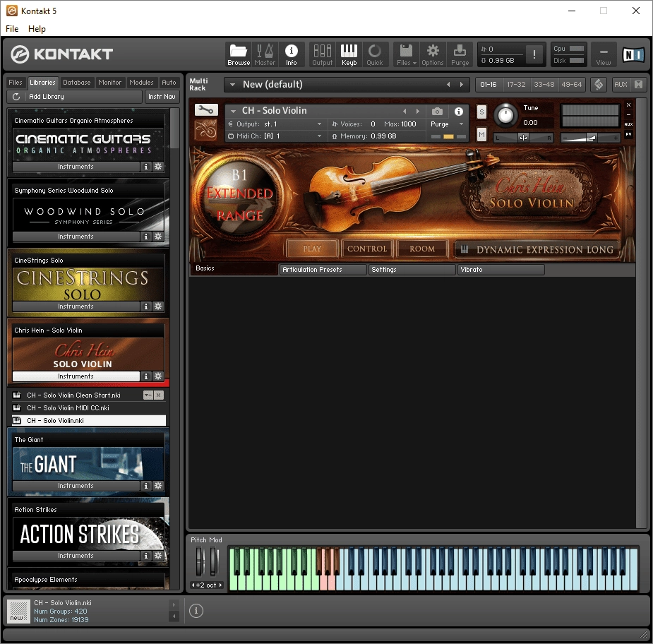Screen dimensions: 653x644
Task: Switch to the Files browser tab
Action: (x=16, y=83)
